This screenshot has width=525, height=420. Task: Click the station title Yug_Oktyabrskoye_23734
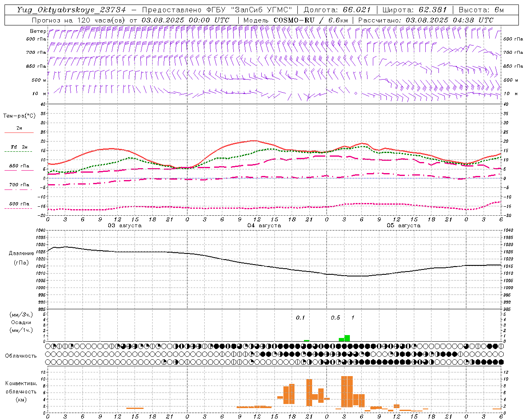click(x=71, y=10)
